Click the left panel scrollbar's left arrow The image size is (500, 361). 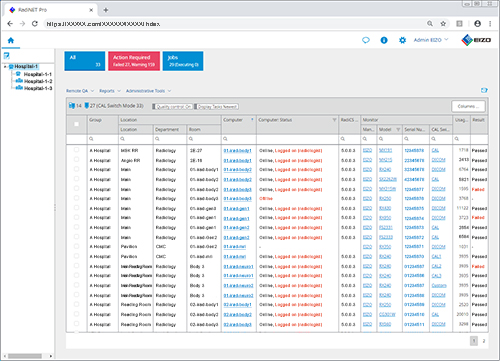point(4,356)
